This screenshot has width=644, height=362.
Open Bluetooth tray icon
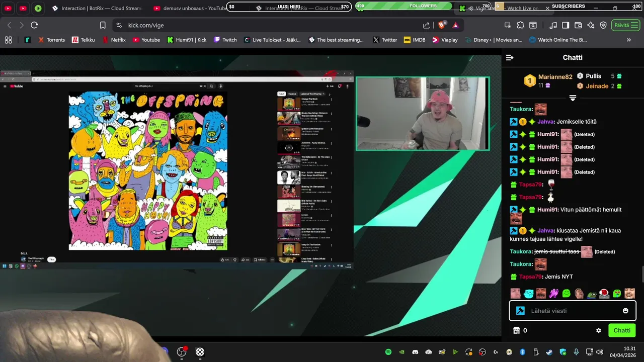522,352
